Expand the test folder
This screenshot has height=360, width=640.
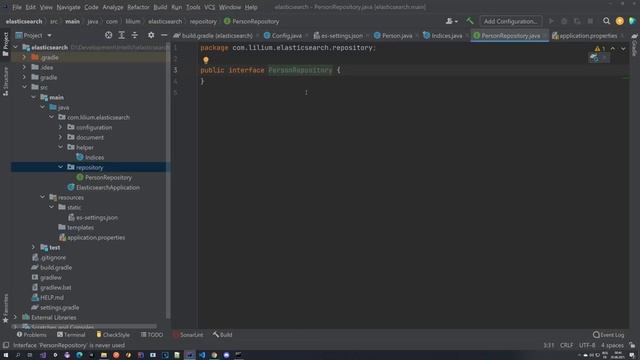click(x=33, y=247)
